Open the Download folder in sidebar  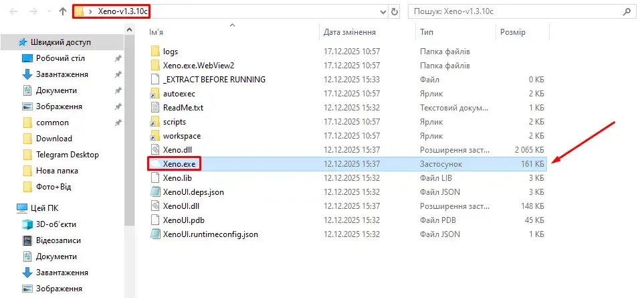tap(53, 139)
